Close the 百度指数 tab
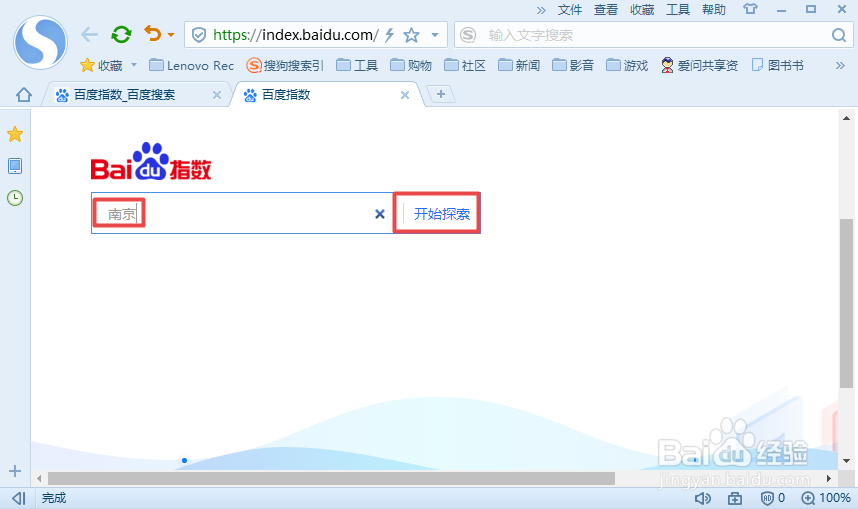858x509 pixels. (x=405, y=95)
